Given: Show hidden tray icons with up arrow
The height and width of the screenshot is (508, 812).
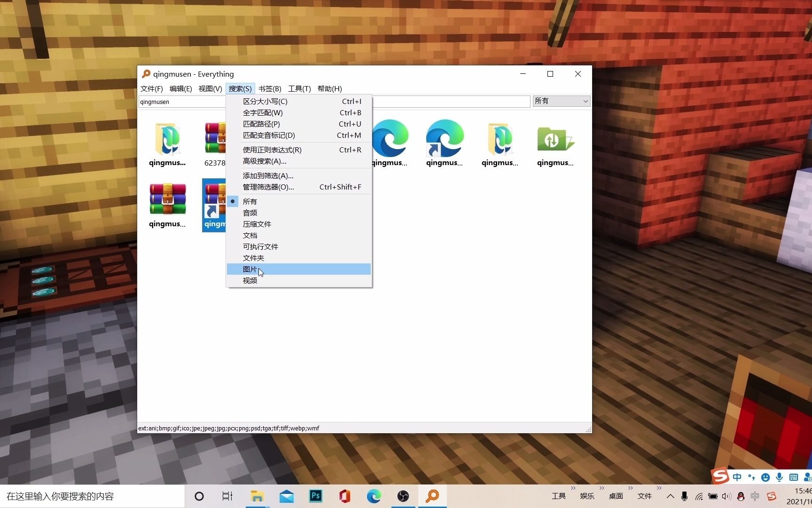Looking at the screenshot, I should [671, 496].
